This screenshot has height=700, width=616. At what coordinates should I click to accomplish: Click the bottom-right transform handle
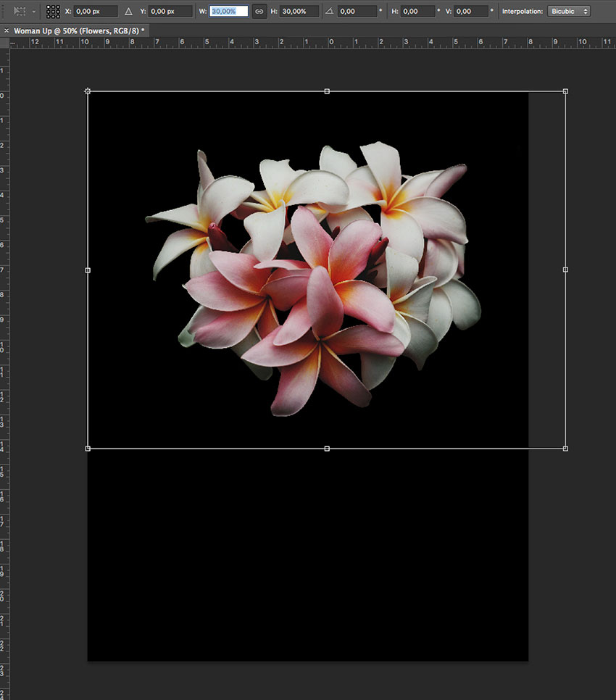(x=565, y=449)
